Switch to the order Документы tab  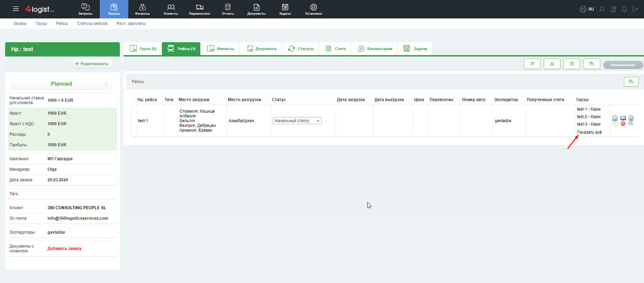tap(262, 48)
